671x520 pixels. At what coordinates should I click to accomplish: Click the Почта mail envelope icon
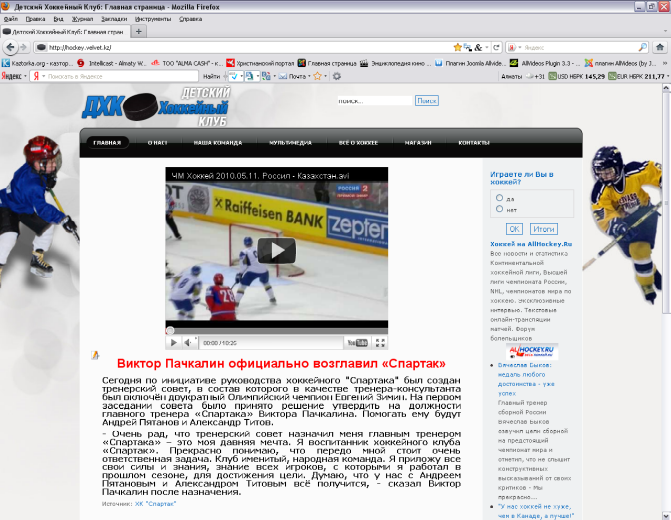pos(282,76)
